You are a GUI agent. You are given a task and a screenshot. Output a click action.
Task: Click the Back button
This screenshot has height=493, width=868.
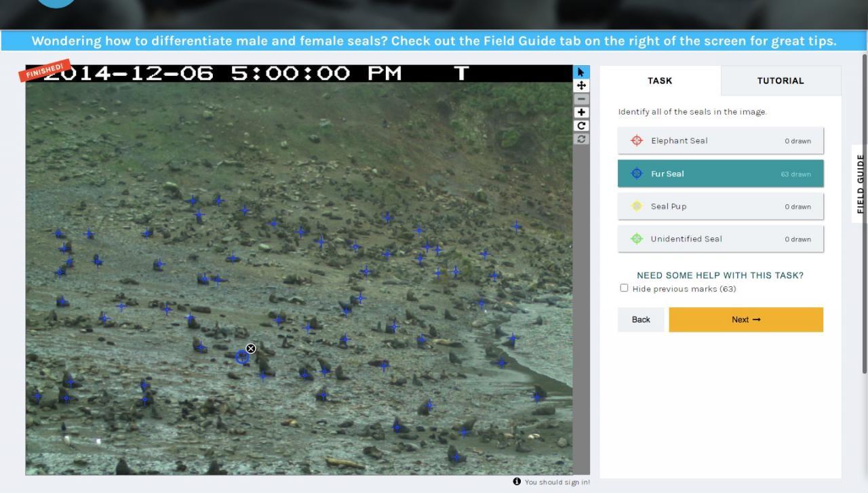point(641,319)
